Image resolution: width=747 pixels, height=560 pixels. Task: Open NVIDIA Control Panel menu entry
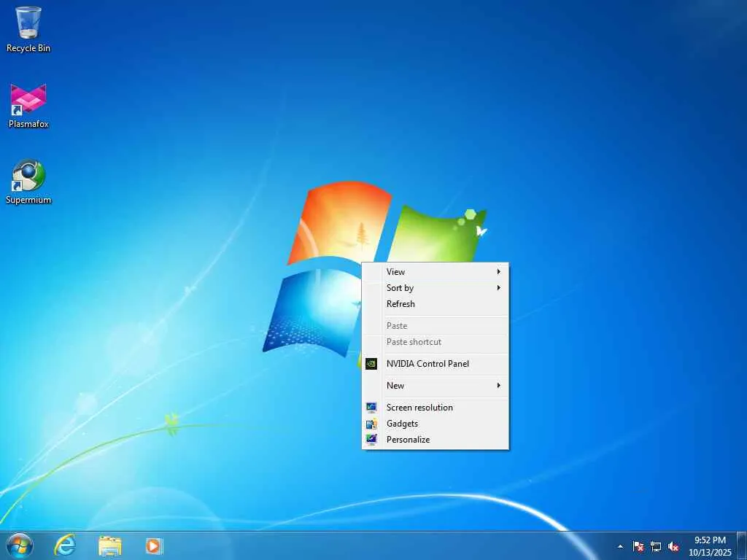point(436,363)
